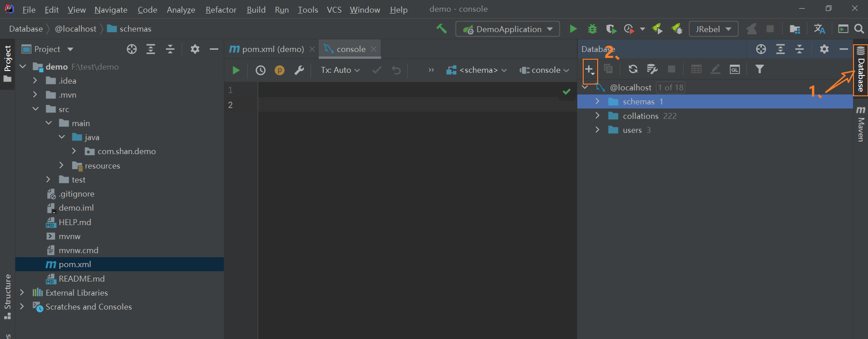Open Project panel gear options
Screen dimensions: 868x339
(195, 49)
